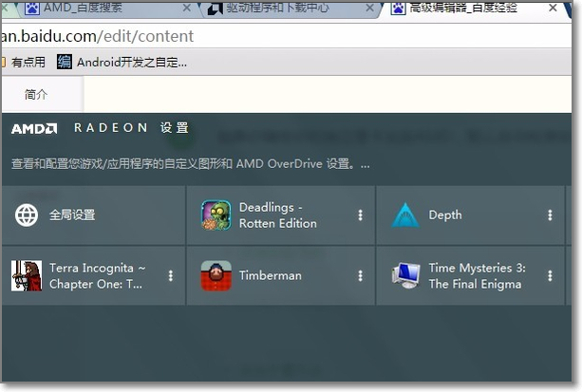
Task: Click the Timberman lumberjack icon
Action: pyautogui.click(x=216, y=275)
